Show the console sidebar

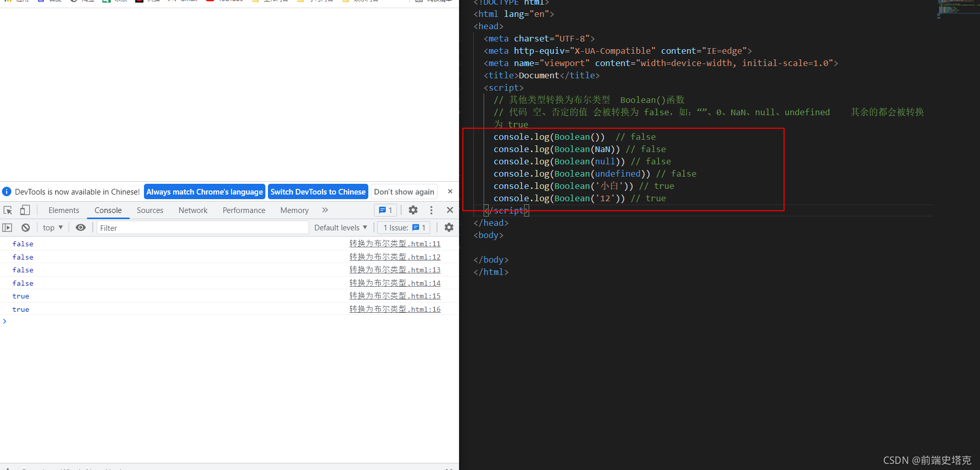click(7, 228)
